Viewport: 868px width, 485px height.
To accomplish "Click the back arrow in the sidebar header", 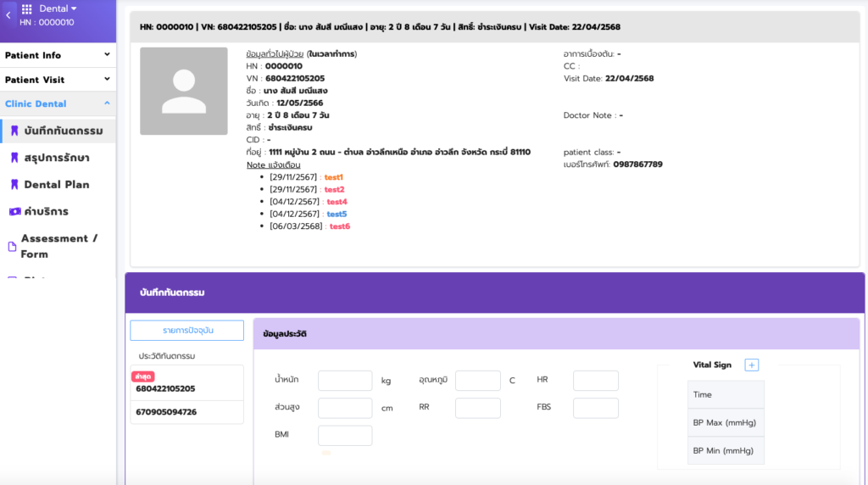I will click(8, 15).
